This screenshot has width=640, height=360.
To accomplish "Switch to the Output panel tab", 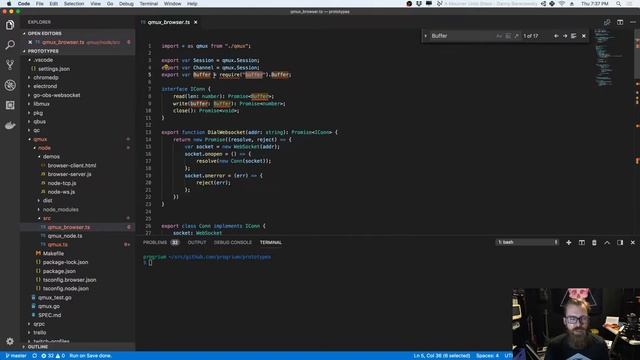I will point(197,242).
